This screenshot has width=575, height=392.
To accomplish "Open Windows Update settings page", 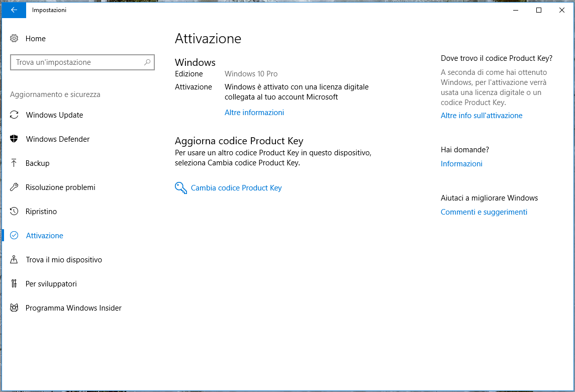I will pos(54,115).
